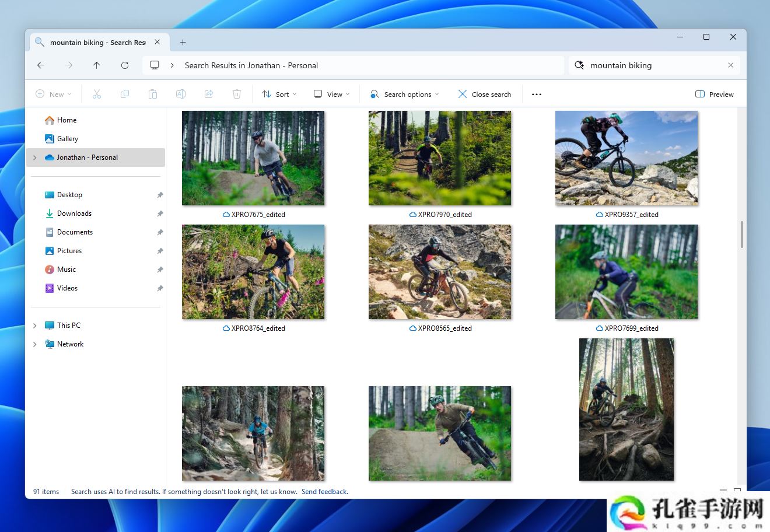Click the Copy icon in the toolbar
Viewport: 770px width, 532px height.
pos(125,93)
